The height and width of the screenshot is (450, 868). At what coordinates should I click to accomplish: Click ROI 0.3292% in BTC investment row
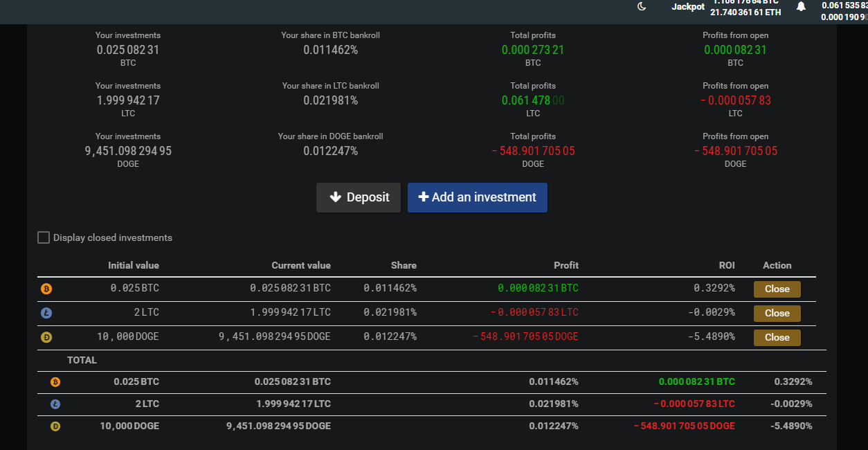pos(714,288)
